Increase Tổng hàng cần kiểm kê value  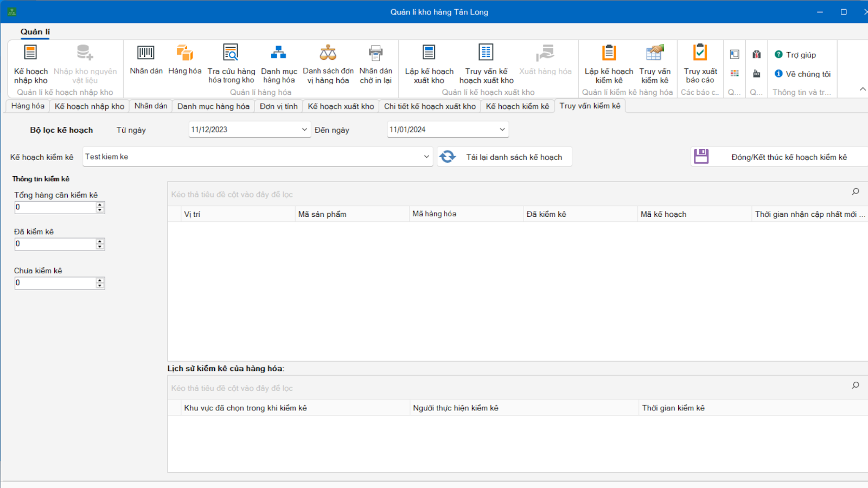[x=100, y=205]
